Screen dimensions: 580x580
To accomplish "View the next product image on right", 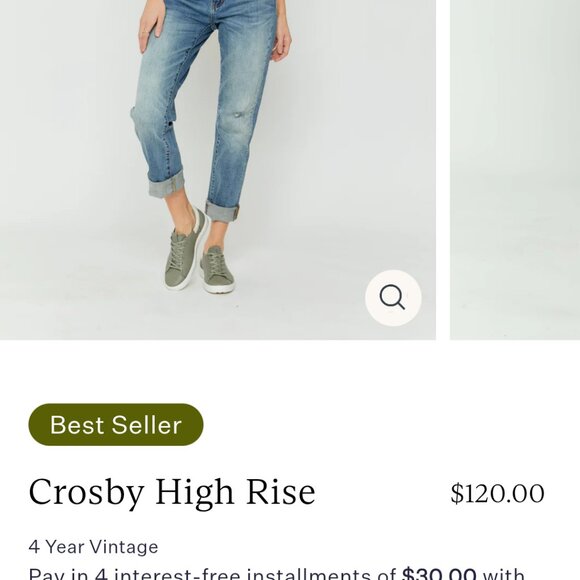I will 515,170.
